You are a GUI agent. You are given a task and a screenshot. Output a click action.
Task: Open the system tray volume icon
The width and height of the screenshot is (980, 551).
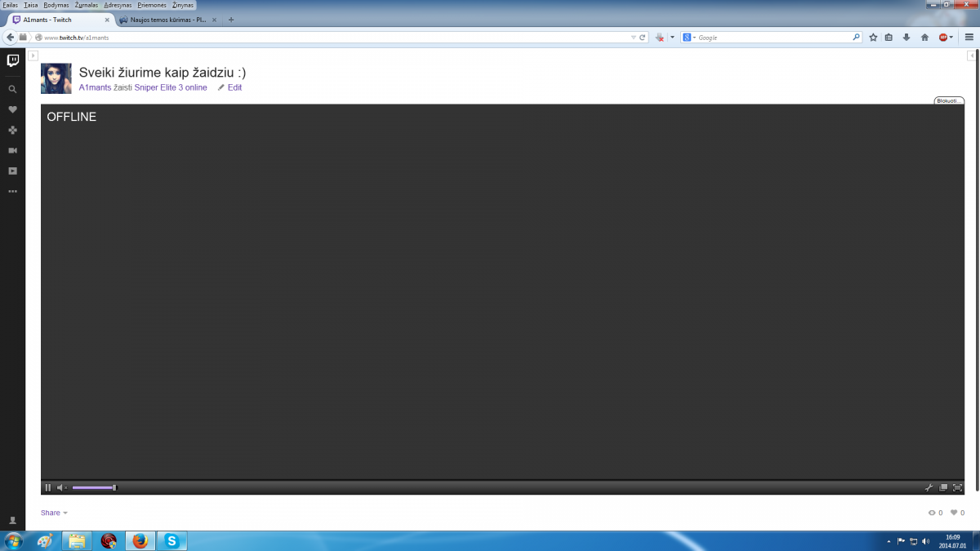tap(925, 541)
